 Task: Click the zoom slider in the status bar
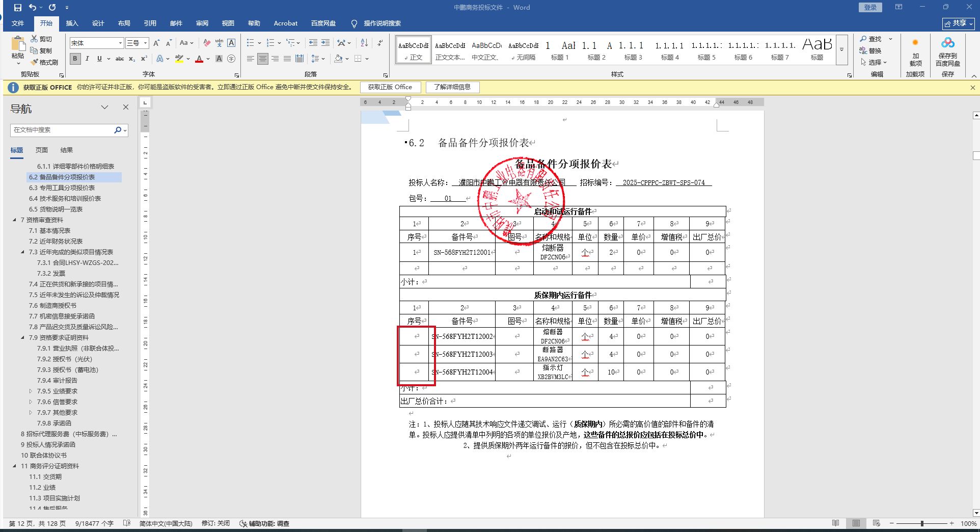point(922,523)
